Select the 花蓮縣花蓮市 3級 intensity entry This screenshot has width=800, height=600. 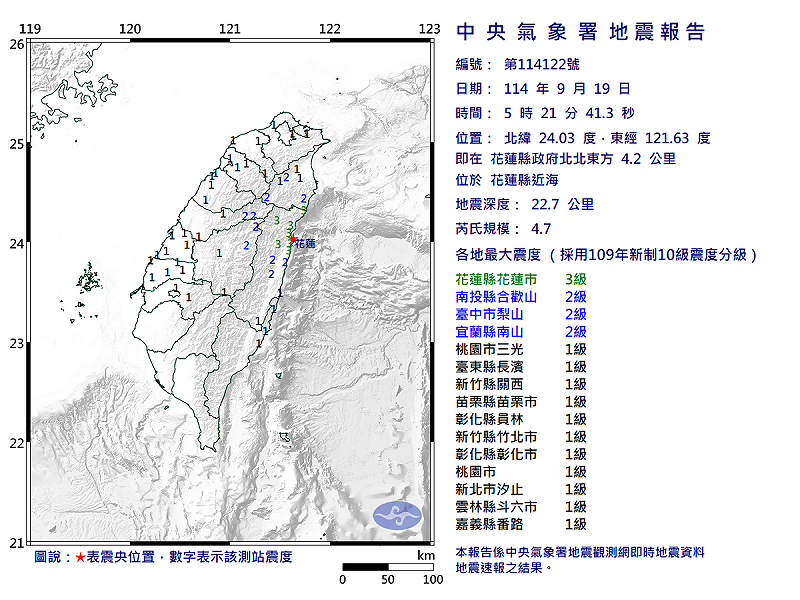pyautogui.click(x=520, y=279)
